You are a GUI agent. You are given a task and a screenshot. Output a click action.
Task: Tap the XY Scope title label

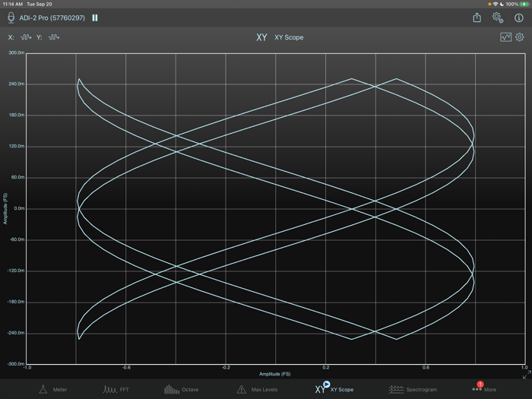tap(289, 37)
